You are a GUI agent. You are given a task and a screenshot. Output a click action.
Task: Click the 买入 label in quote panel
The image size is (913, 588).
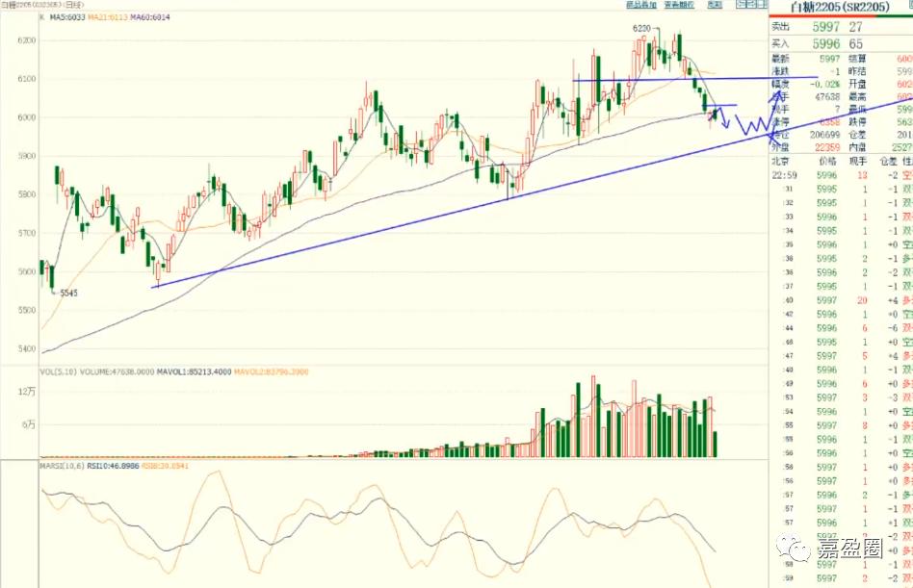point(780,44)
